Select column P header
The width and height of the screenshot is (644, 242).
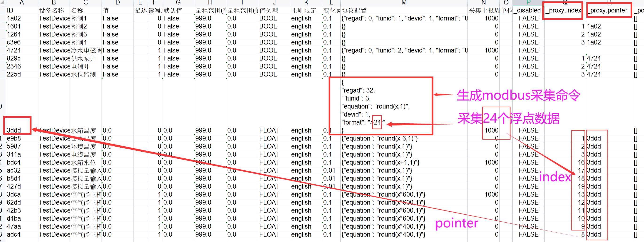[x=528, y=3]
